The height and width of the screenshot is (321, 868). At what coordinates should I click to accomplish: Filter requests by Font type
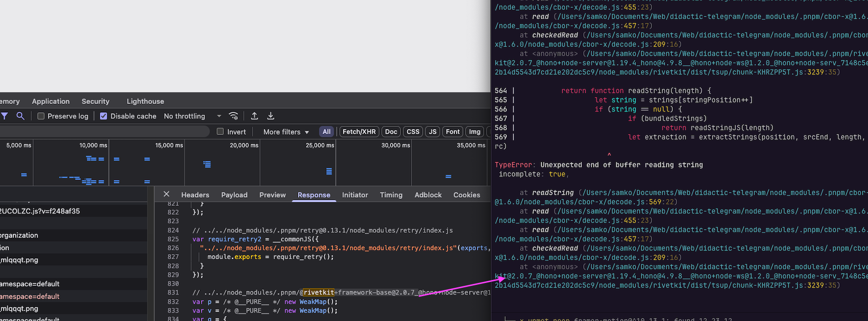[x=453, y=132]
